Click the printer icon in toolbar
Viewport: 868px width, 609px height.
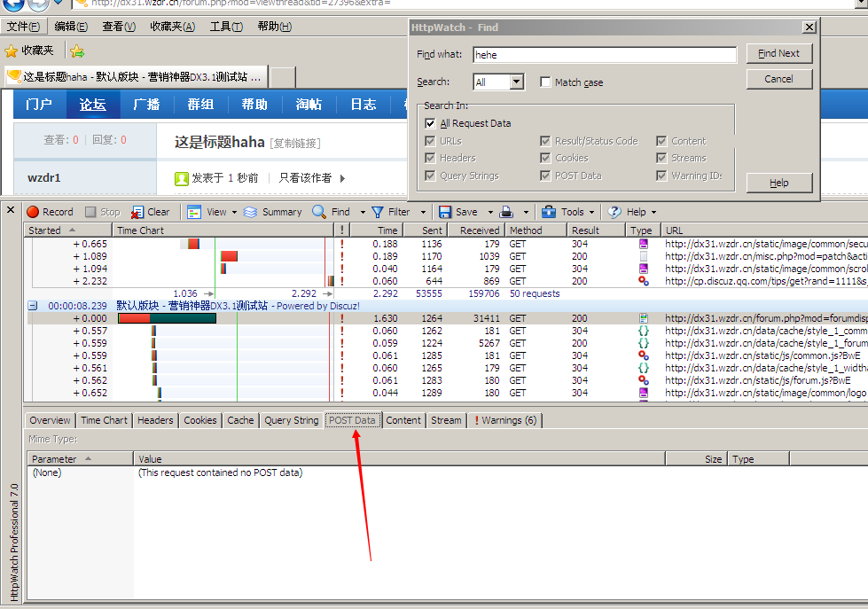click(x=506, y=212)
